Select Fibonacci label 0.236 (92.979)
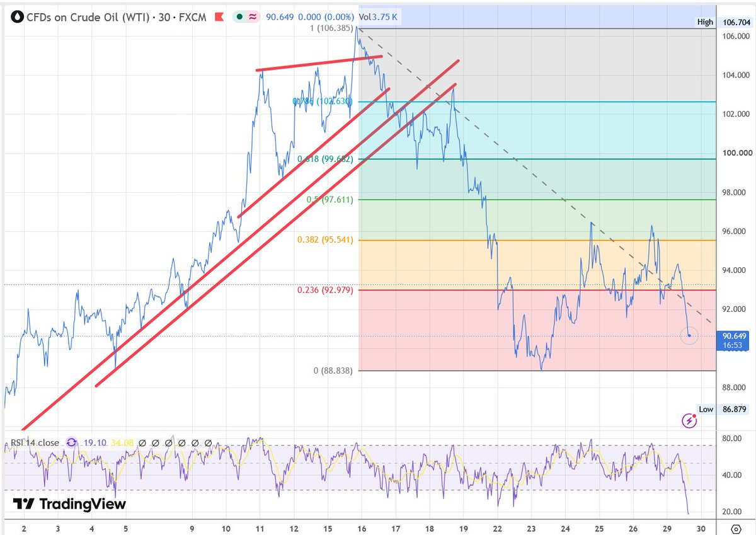Viewport: 756px width, 535px height. [x=325, y=290]
